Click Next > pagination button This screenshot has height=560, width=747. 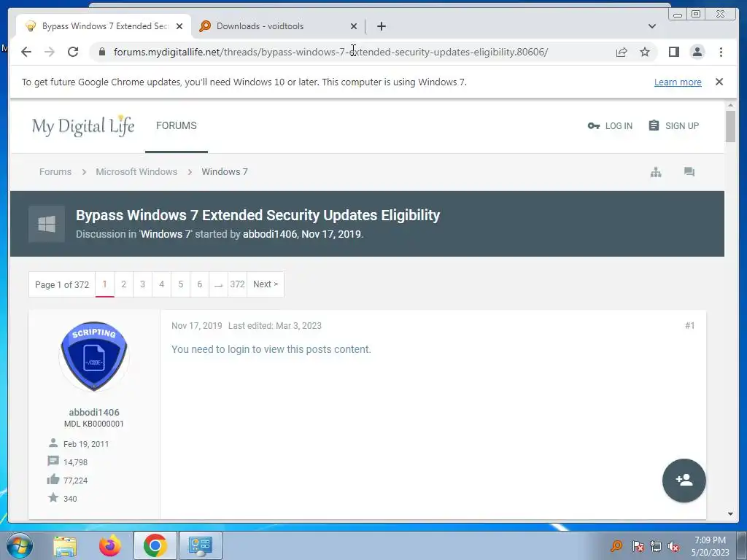point(266,284)
